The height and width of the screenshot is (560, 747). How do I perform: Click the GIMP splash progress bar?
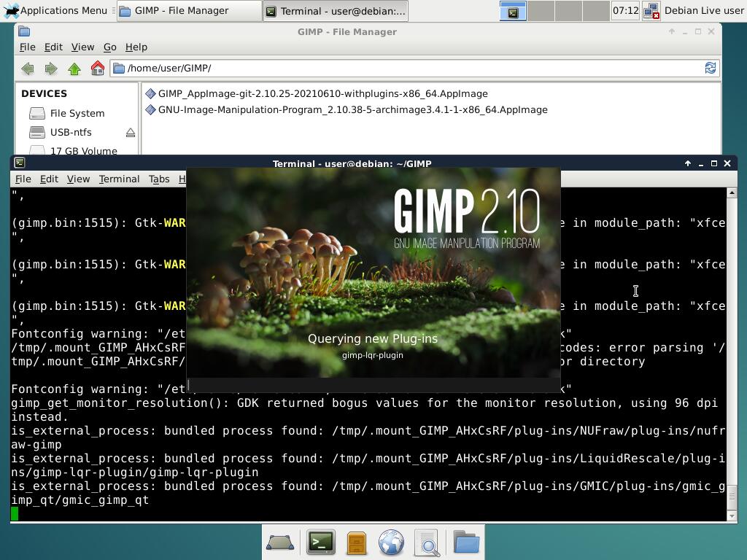(373, 385)
